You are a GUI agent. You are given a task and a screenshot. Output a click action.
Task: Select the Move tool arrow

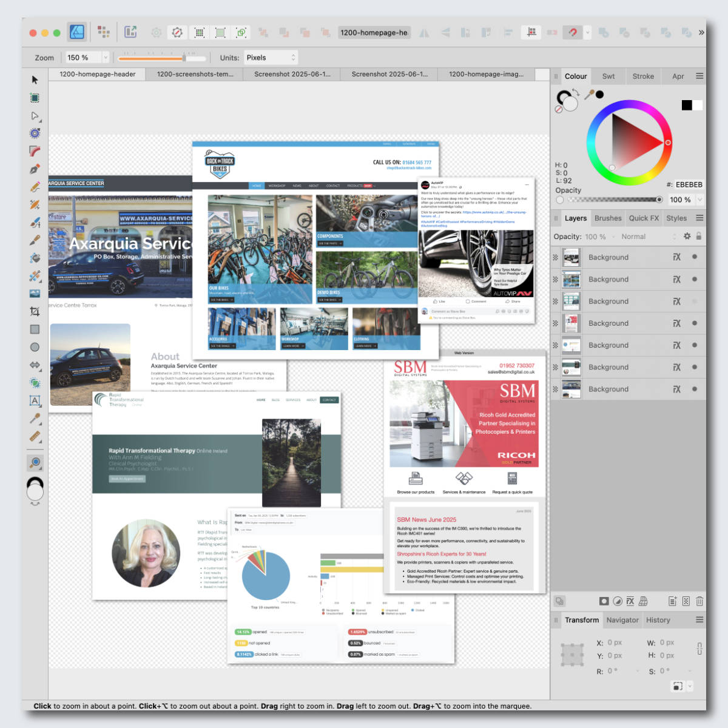click(x=35, y=80)
